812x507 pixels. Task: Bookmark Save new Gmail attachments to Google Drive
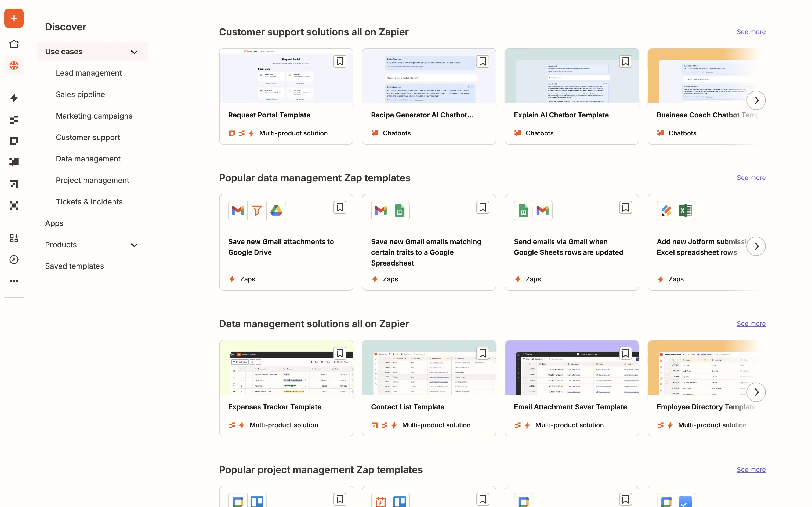click(340, 208)
